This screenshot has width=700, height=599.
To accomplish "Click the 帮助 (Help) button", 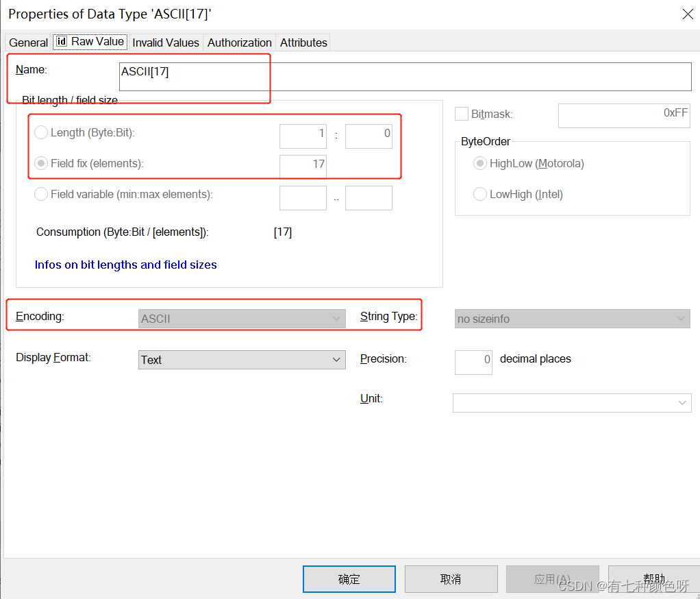I will [x=654, y=579].
